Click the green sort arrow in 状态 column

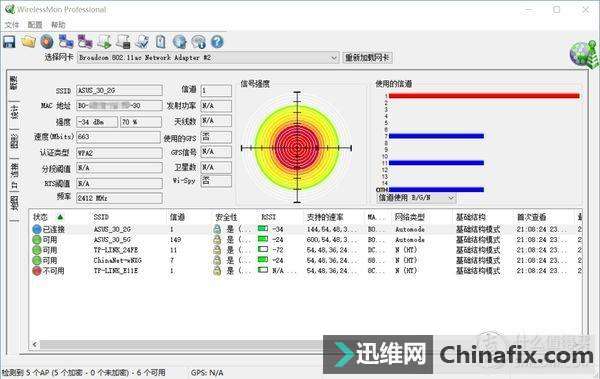60,217
